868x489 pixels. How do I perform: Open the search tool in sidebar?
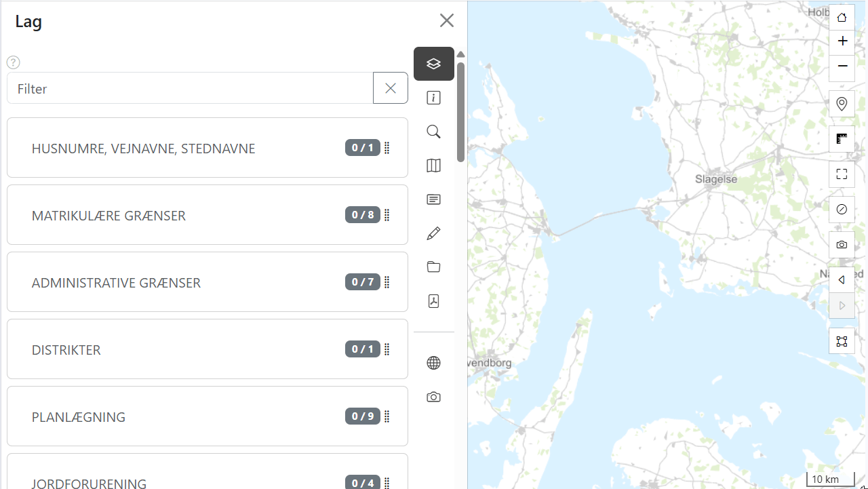pyautogui.click(x=434, y=132)
